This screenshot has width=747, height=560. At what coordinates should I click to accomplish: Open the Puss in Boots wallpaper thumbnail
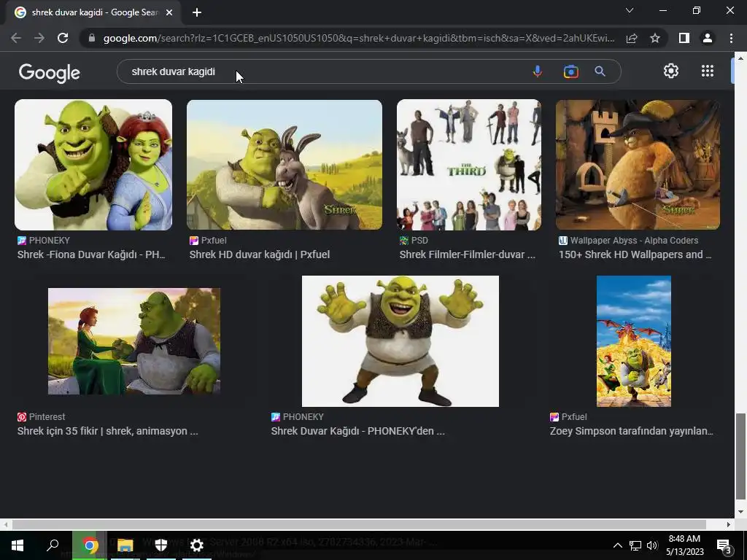[x=638, y=165]
